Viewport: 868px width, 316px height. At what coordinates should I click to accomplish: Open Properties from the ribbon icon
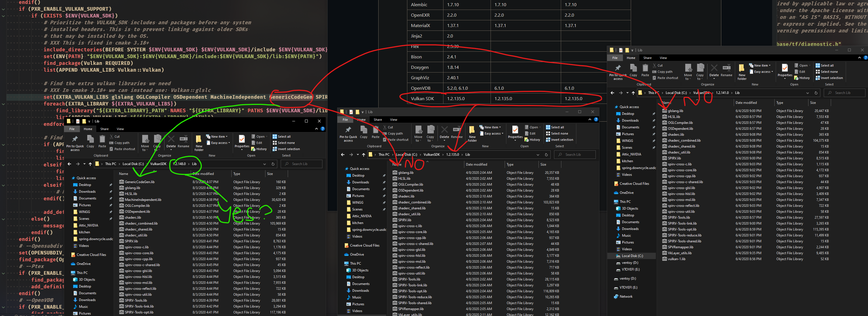785,69
